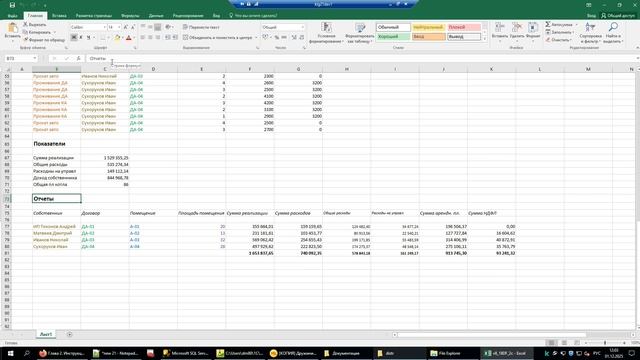Activate Format Painter (Формат по образцу)
640x360 pixels.
(44, 40)
